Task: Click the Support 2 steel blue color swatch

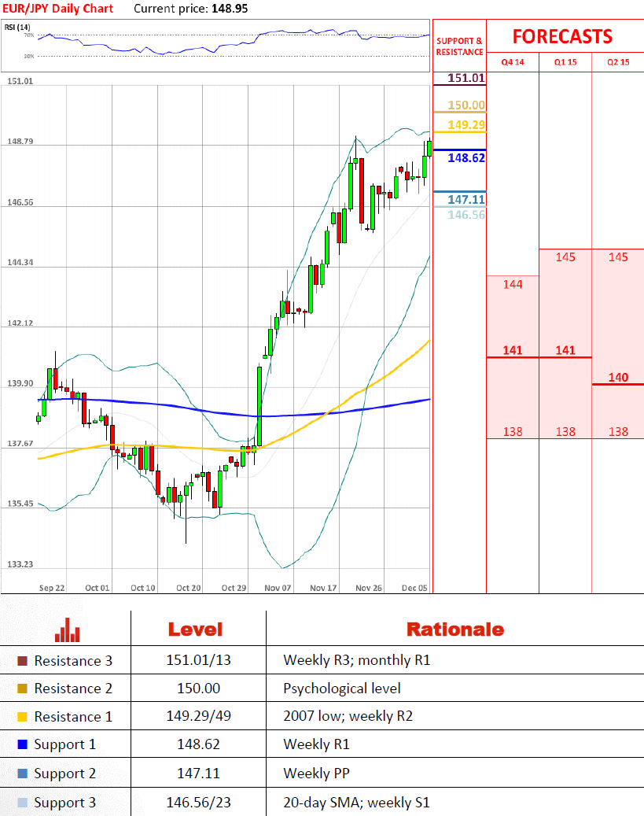Action: point(22,774)
